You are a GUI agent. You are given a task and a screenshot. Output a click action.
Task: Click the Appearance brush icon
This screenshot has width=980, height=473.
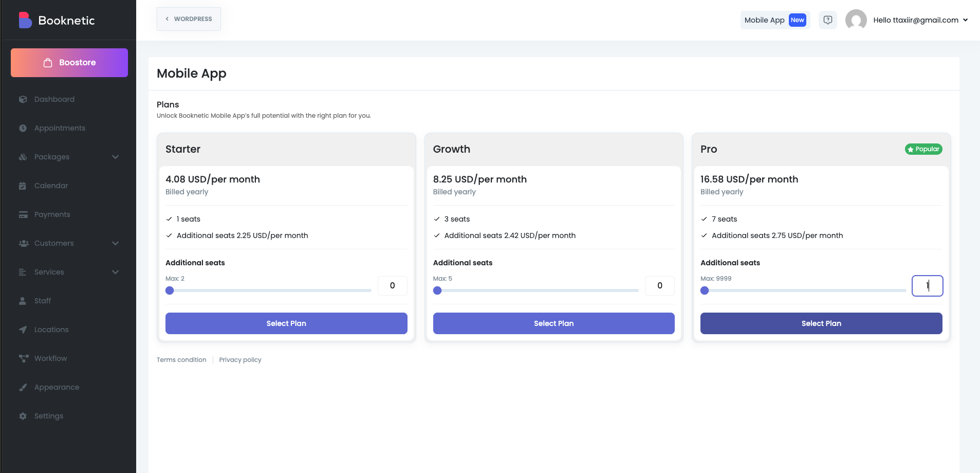click(23, 387)
